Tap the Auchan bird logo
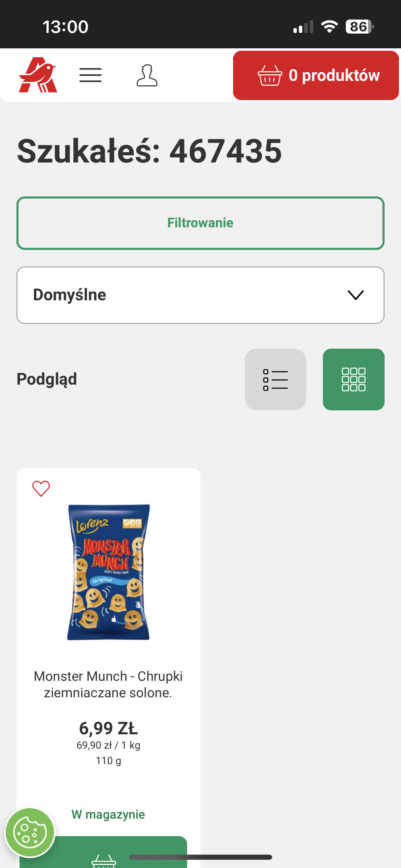The width and height of the screenshot is (401, 868). click(x=38, y=75)
